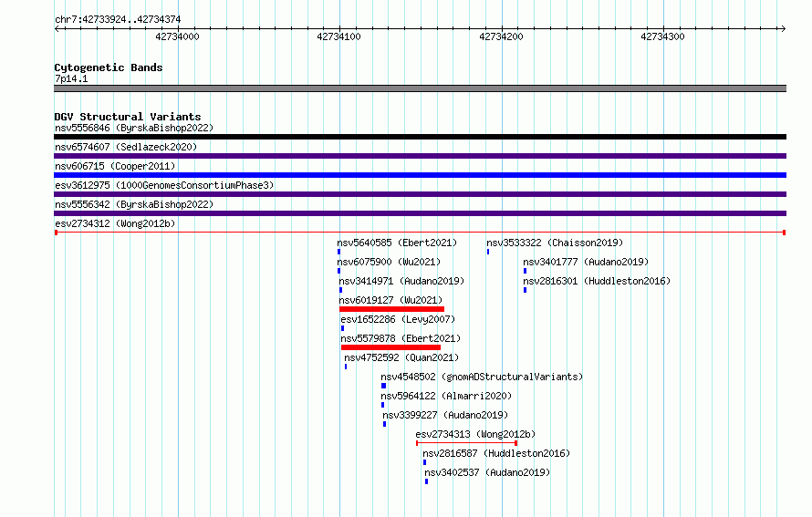Click the nsv5640585 (Ebert2021) blue marker
The height and width of the screenshot is (517, 812).
339,252
